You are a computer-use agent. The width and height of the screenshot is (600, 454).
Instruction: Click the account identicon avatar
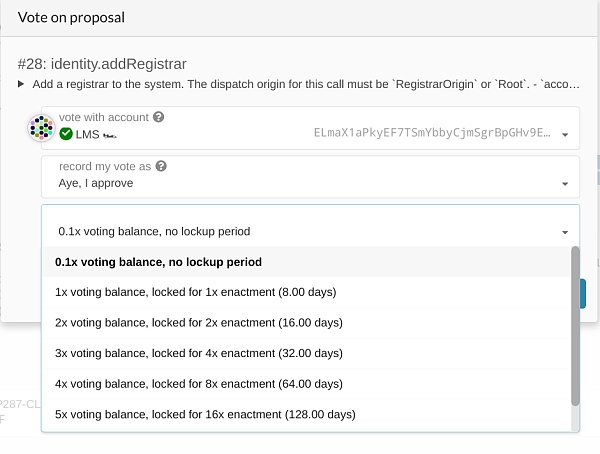pyautogui.click(x=41, y=127)
